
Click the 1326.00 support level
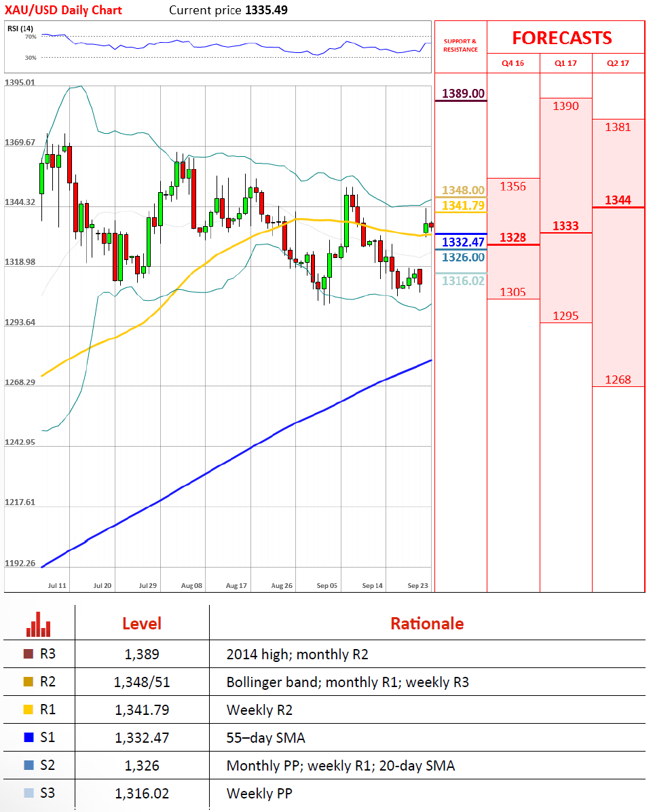coord(463,257)
